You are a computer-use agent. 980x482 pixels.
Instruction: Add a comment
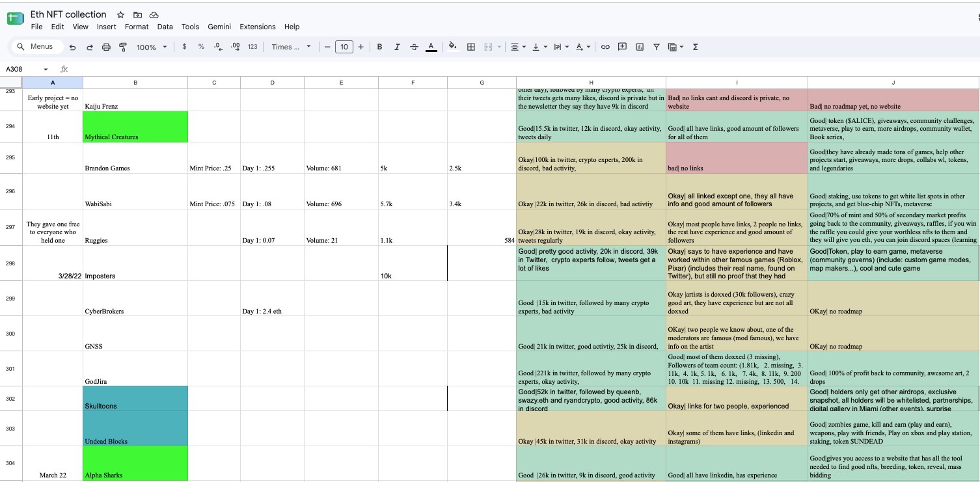click(622, 47)
